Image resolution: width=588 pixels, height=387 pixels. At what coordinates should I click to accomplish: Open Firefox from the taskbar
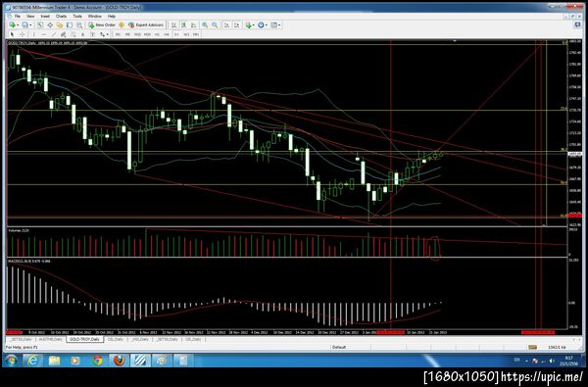119,361
